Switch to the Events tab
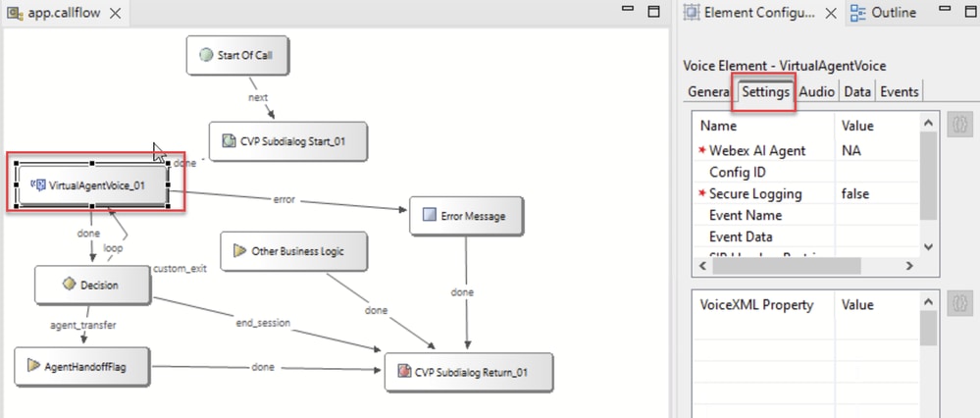This screenshot has width=980, height=418. point(900,91)
